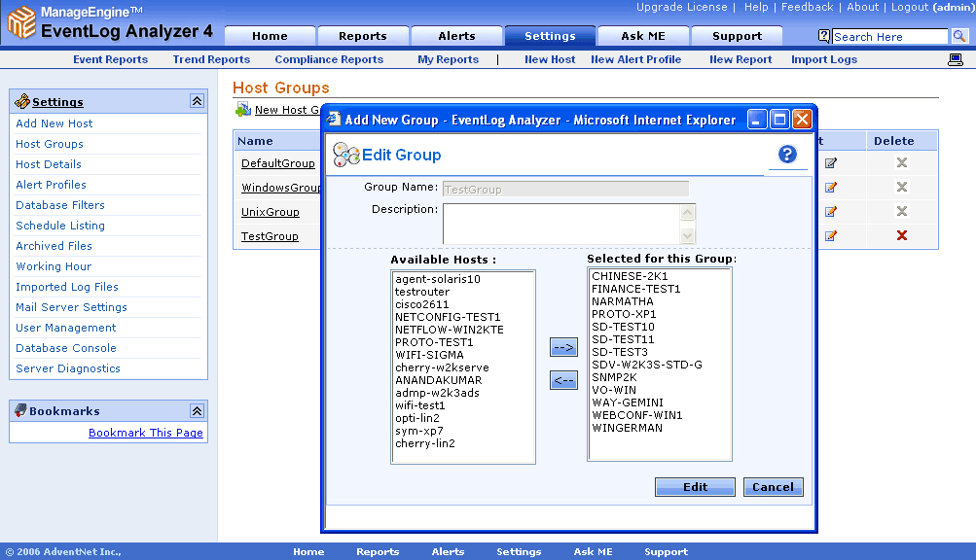976x560 pixels.
Task: Select agent-solaris10 in Available Hosts
Action: [438, 279]
